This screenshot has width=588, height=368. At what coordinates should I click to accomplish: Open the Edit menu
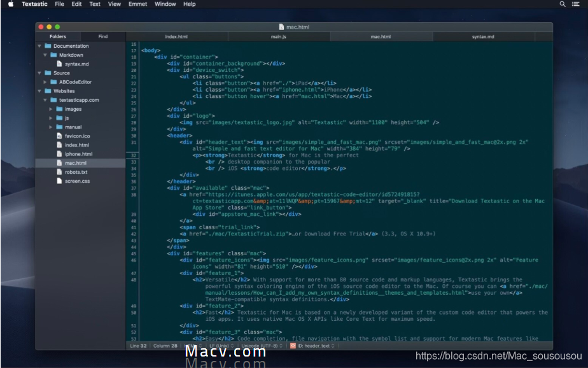[76, 4]
